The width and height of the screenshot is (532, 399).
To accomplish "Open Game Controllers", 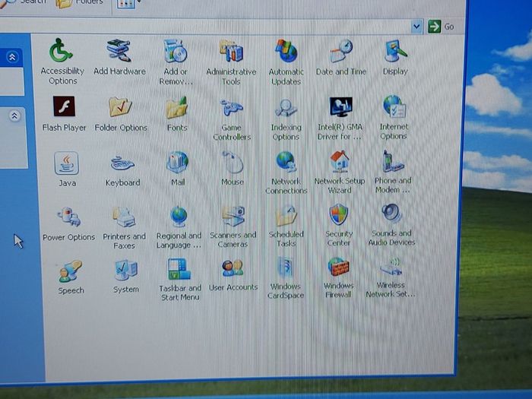I will point(232,119).
